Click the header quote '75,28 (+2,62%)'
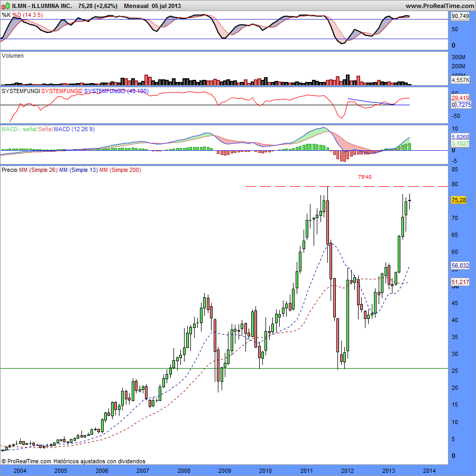 (98, 6)
